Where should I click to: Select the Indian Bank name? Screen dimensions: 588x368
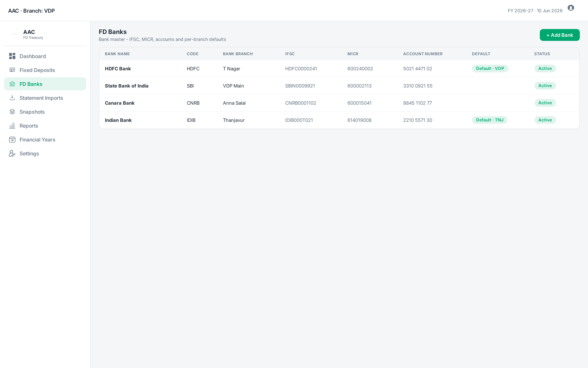tap(118, 120)
